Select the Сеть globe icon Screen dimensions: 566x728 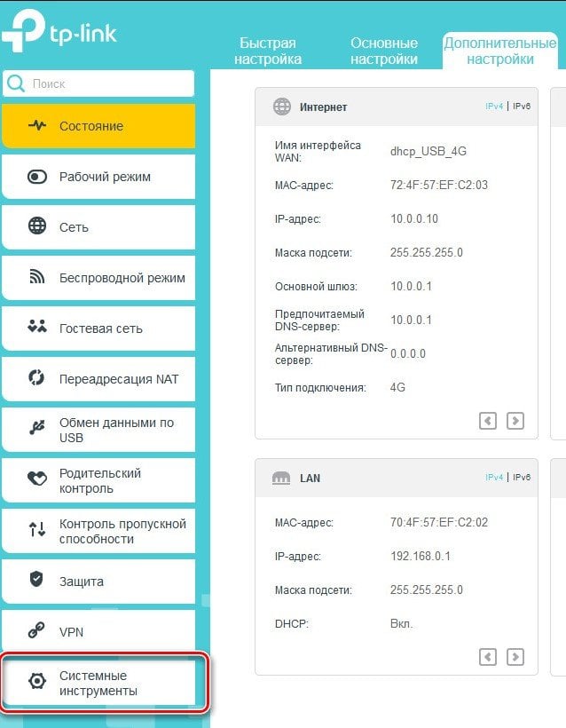pyautogui.click(x=37, y=226)
